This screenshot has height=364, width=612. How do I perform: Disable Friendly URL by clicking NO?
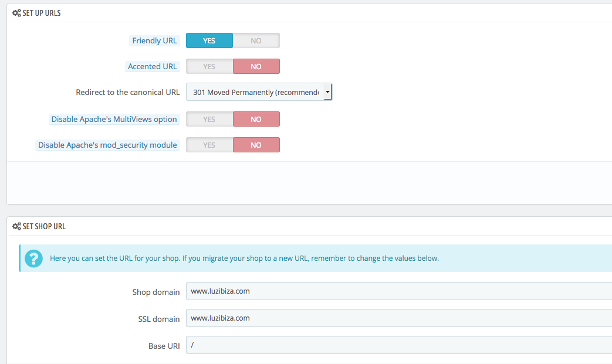[256, 40]
